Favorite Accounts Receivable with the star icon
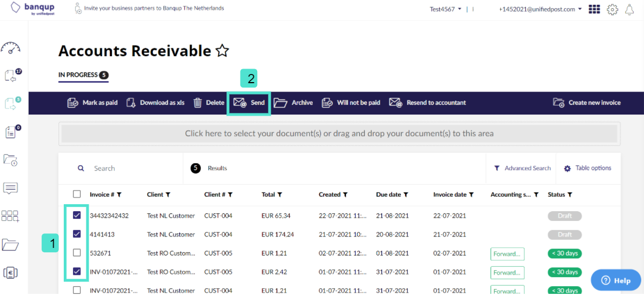 click(222, 51)
